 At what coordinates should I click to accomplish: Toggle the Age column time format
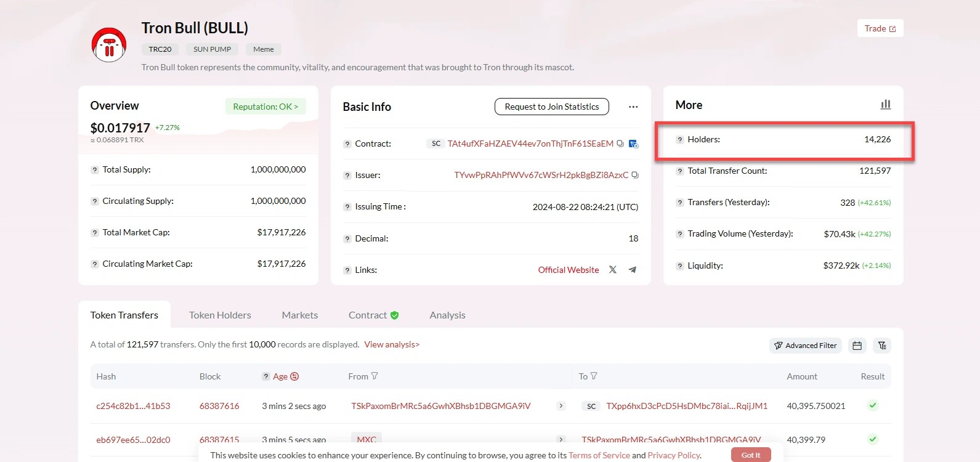pos(294,376)
